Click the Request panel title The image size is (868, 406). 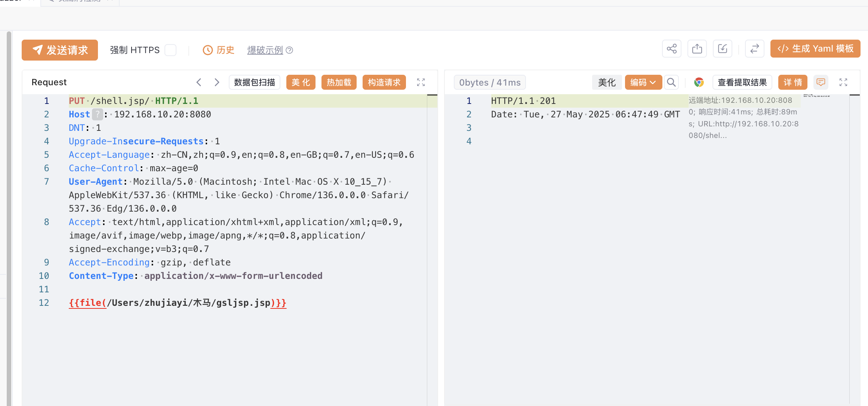tap(49, 82)
